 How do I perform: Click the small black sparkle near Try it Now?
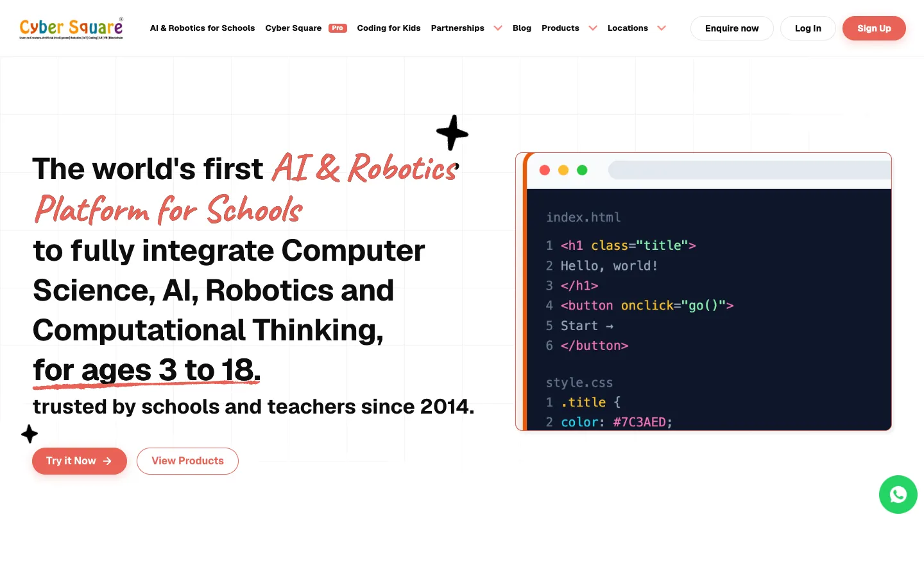click(30, 434)
